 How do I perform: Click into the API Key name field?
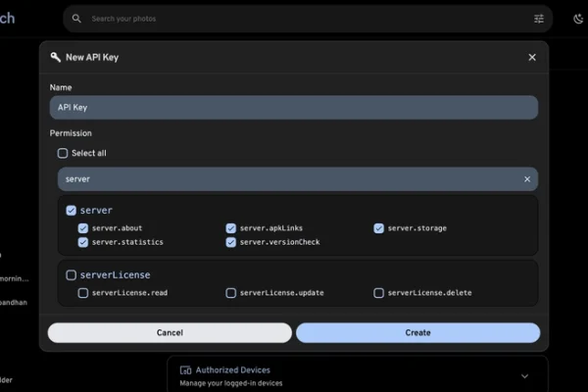click(x=293, y=107)
